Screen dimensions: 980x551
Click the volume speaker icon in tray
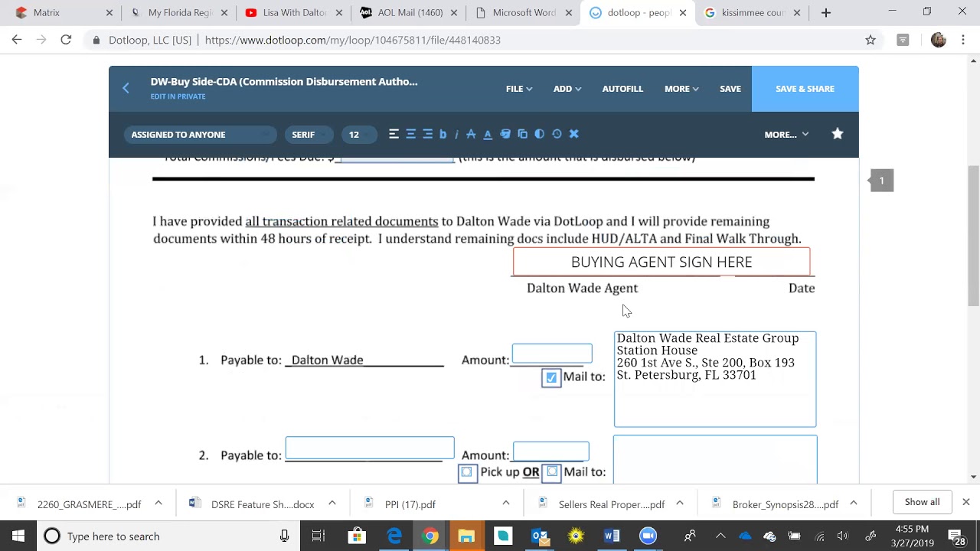[843, 536]
